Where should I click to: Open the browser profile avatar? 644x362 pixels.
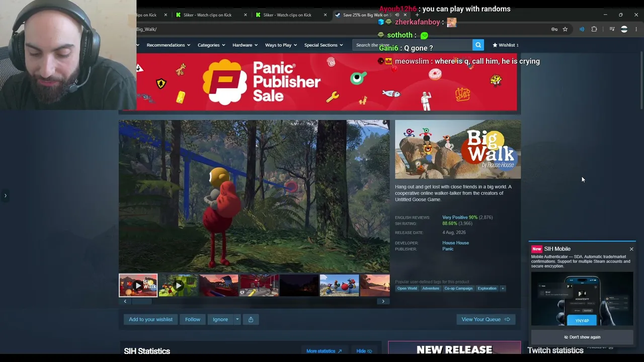coord(624,29)
